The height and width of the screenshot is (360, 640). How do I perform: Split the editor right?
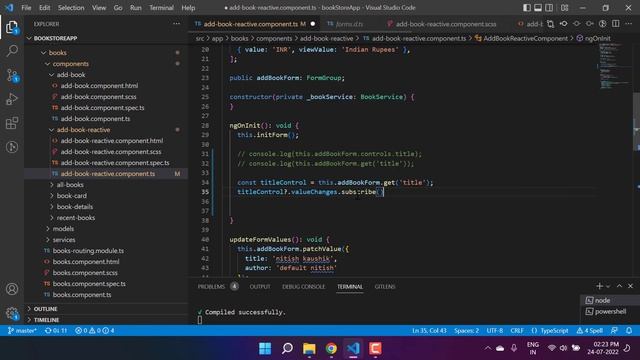[x=616, y=24]
